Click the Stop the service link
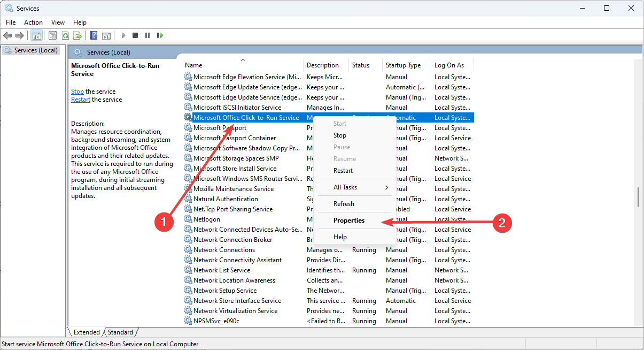 (77, 92)
